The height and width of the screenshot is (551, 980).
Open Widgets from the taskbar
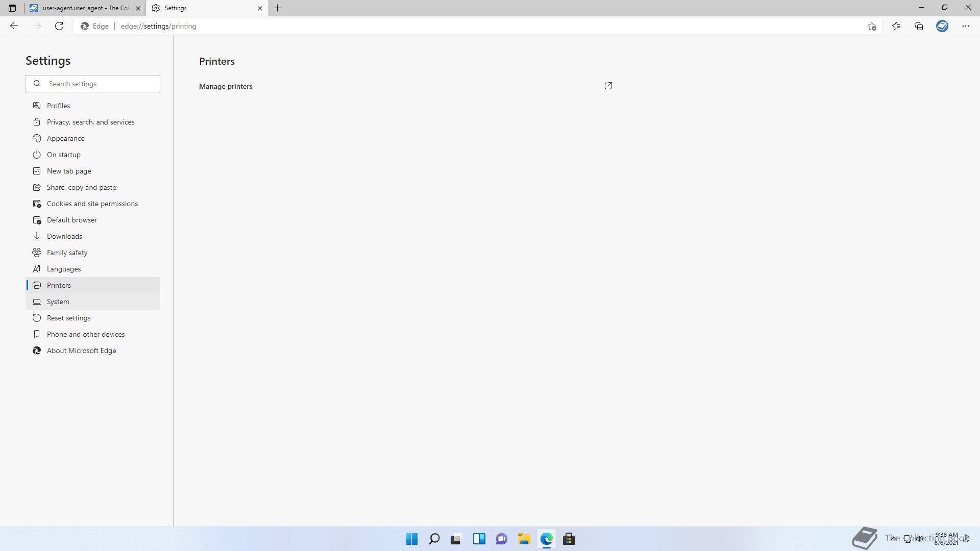click(x=479, y=539)
